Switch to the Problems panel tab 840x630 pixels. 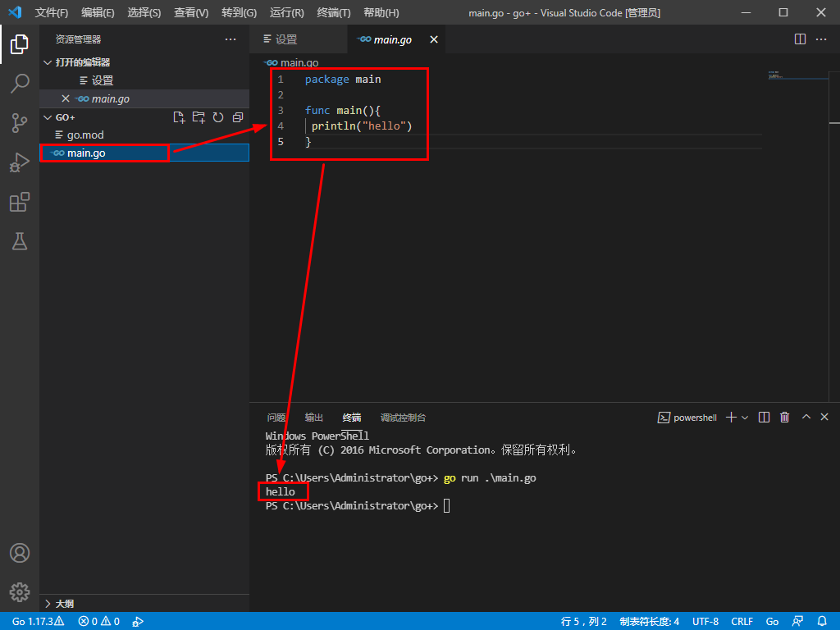[x=276, y=418]
